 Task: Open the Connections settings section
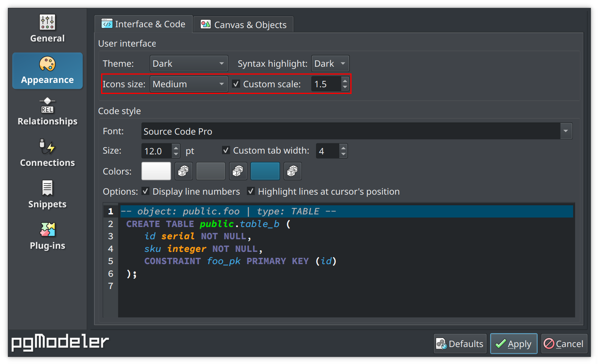(47, 154)
